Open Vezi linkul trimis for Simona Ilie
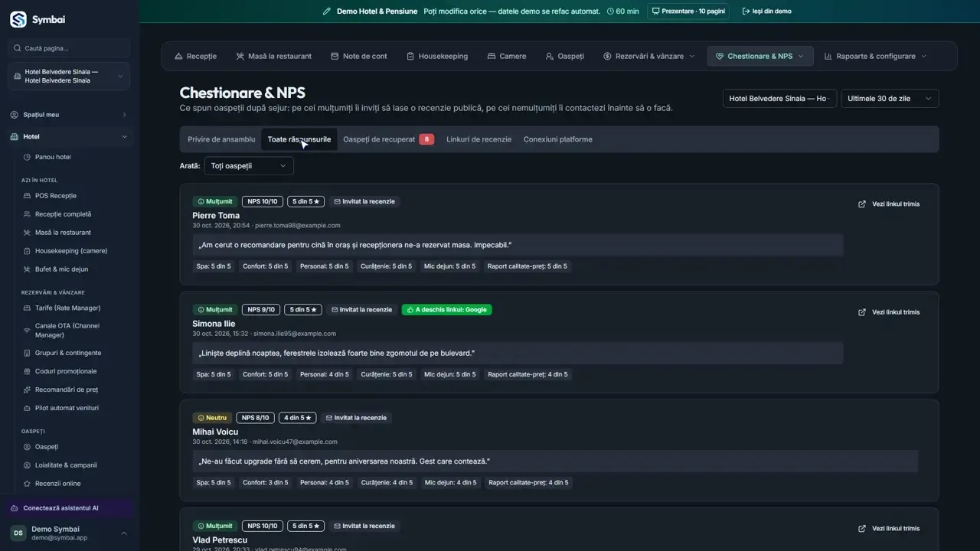This screenshot has height=551, width=980. point(889,312)
